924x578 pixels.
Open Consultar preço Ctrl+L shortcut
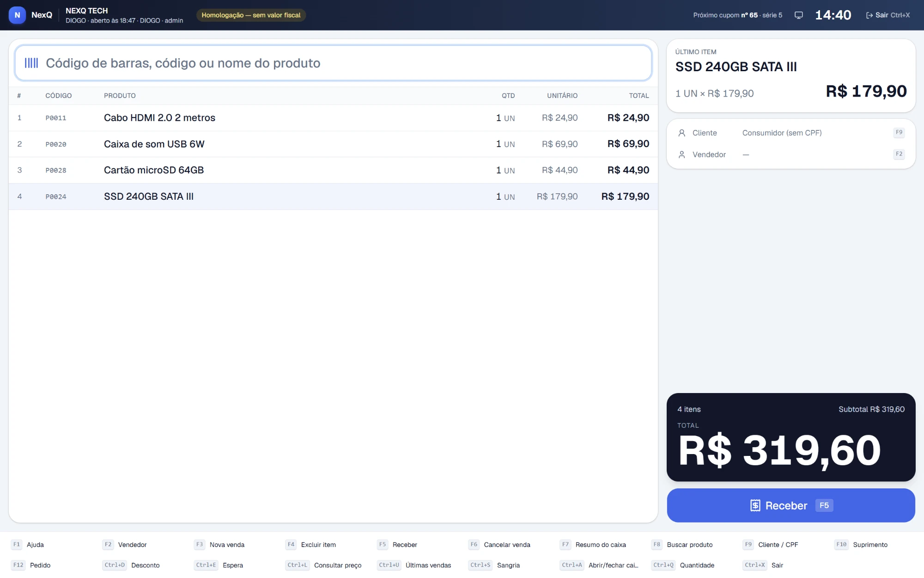click(x=323, y=565)
